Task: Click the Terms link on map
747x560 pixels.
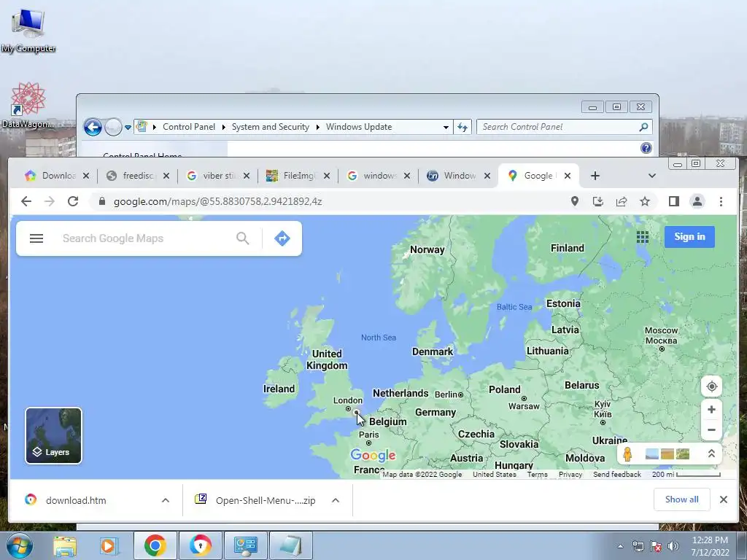Action: click(537, 474)
